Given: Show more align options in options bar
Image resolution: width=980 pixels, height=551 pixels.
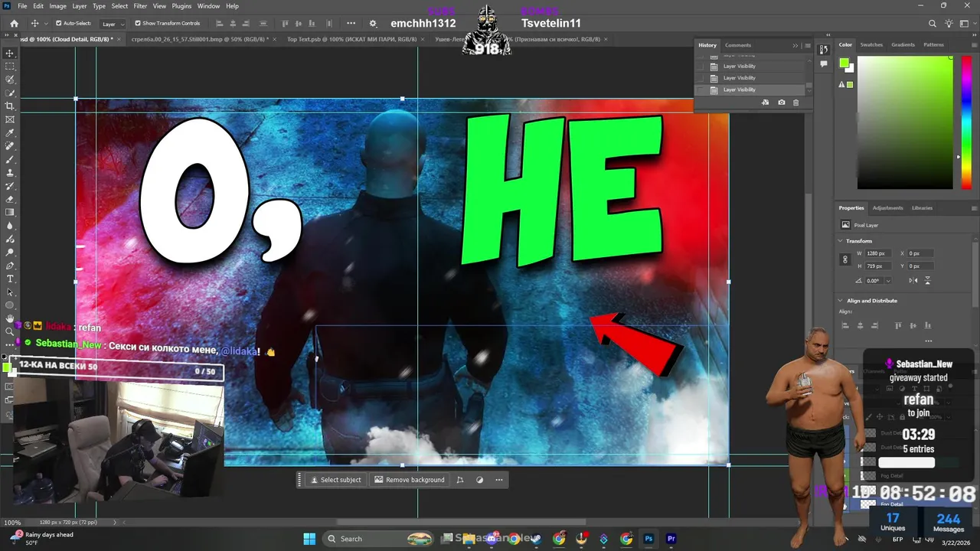Looking at the screenshot, I should tap(351, 24).
